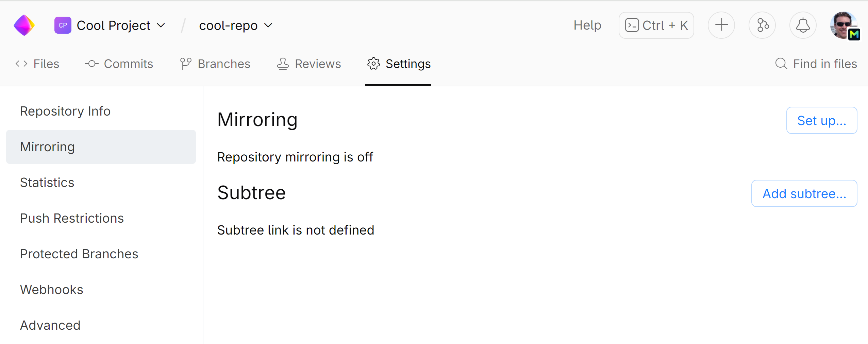Expand the cool-repo repository dropdown
Screen dimensions: 868x344
pyautogui.click(x=268, y=25)
